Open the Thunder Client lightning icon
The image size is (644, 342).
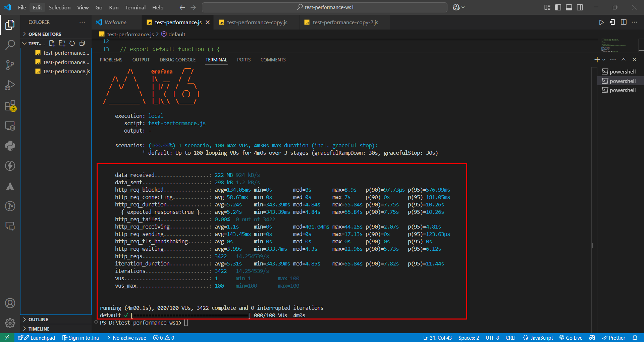pyautogui.click(x=10, y=166)
